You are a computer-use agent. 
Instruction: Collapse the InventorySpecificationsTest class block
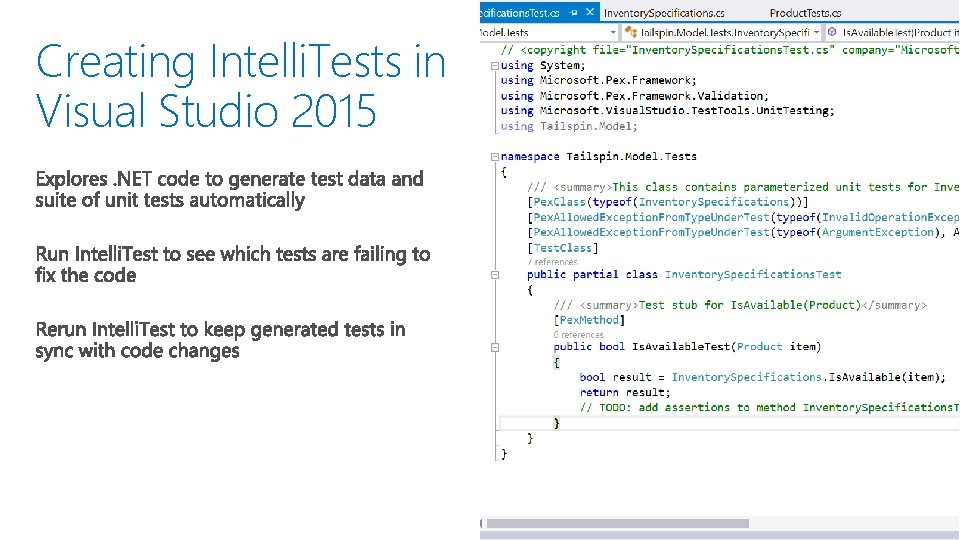495,275
